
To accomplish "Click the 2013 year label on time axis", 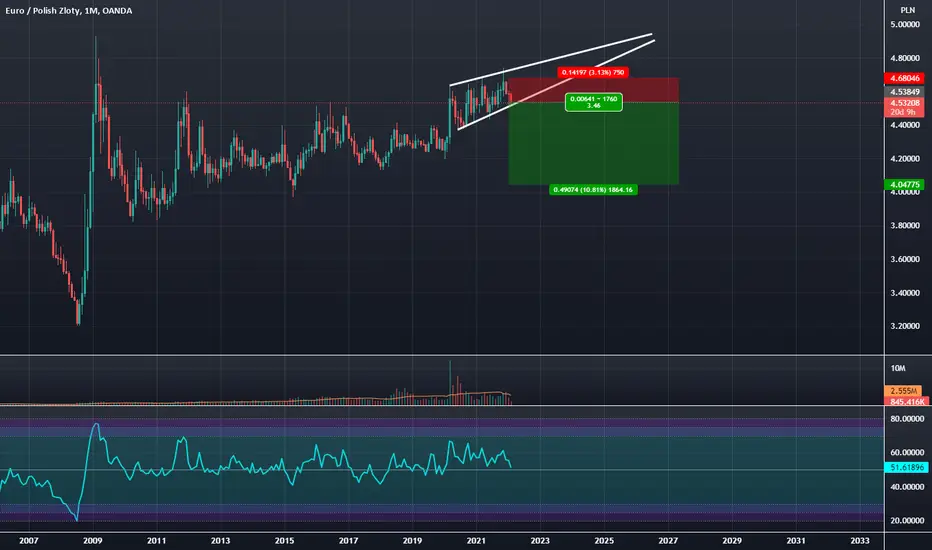I will point(221,540).
